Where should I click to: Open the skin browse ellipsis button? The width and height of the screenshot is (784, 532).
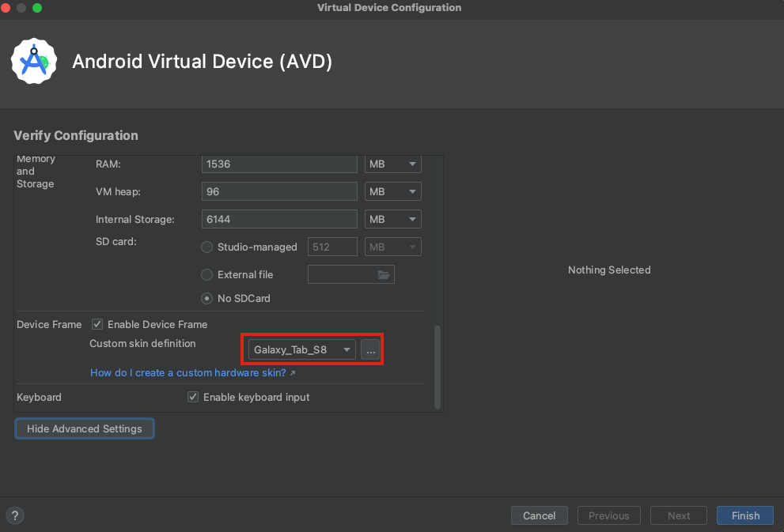pyautogui.click(x=370, y=349)
